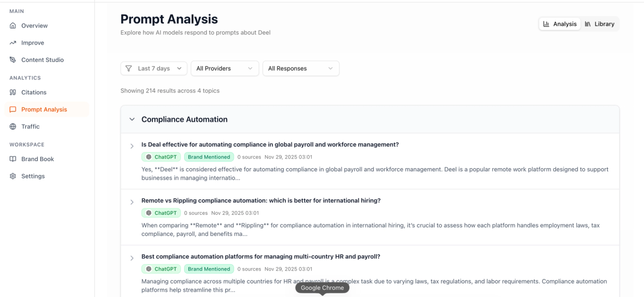644x297 pixels.
Task: Click the Compliance Automation heading text
Action: click(185, 119)
